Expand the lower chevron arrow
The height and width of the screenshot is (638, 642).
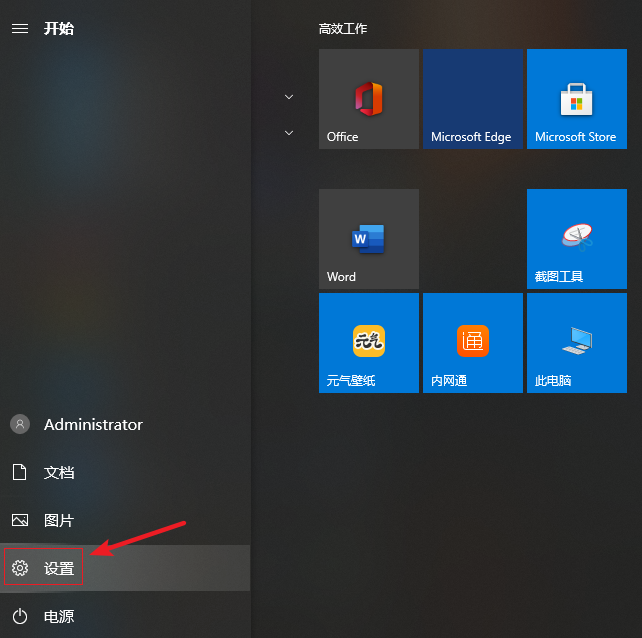coord(289,132)
